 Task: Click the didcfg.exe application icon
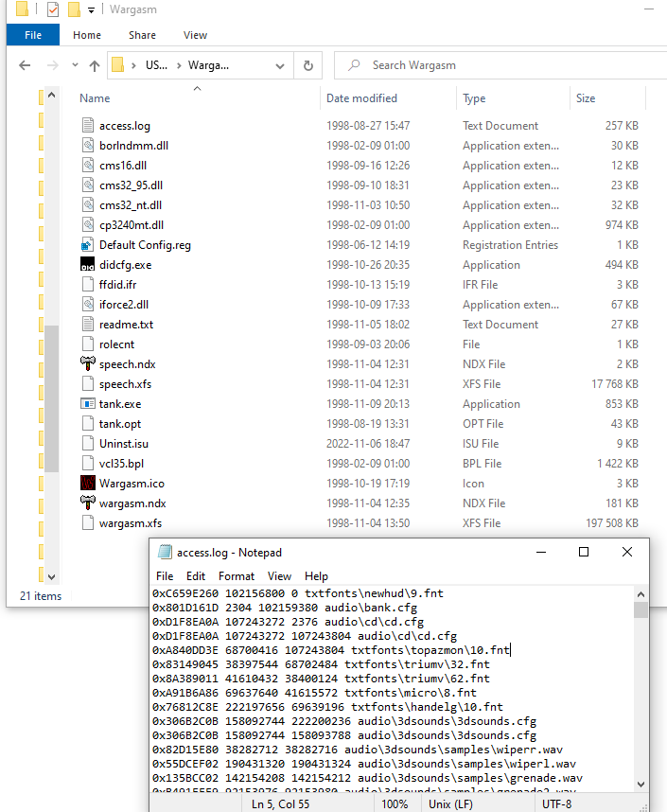[87, 265]
